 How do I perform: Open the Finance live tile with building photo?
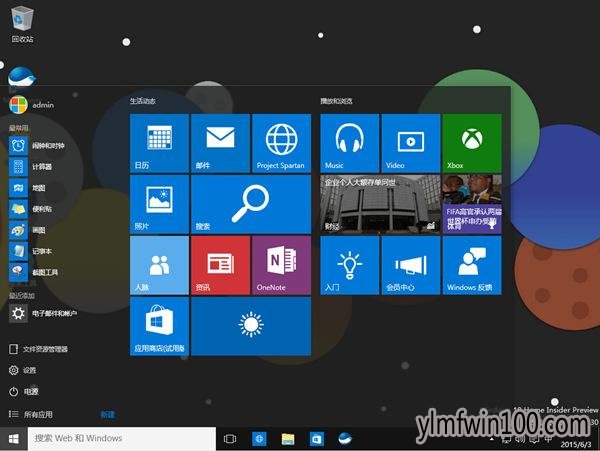coord(380,204)
